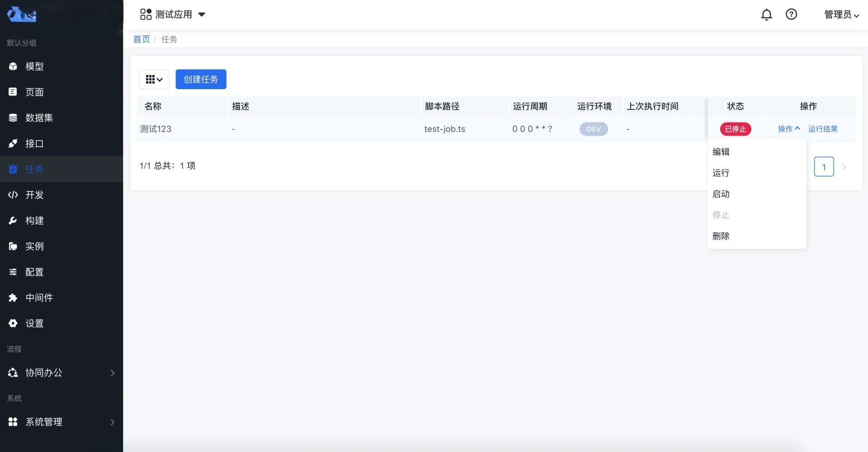Click the 已停止 status badge
This screenshot has height=452, width=868.
click(736, 129)
